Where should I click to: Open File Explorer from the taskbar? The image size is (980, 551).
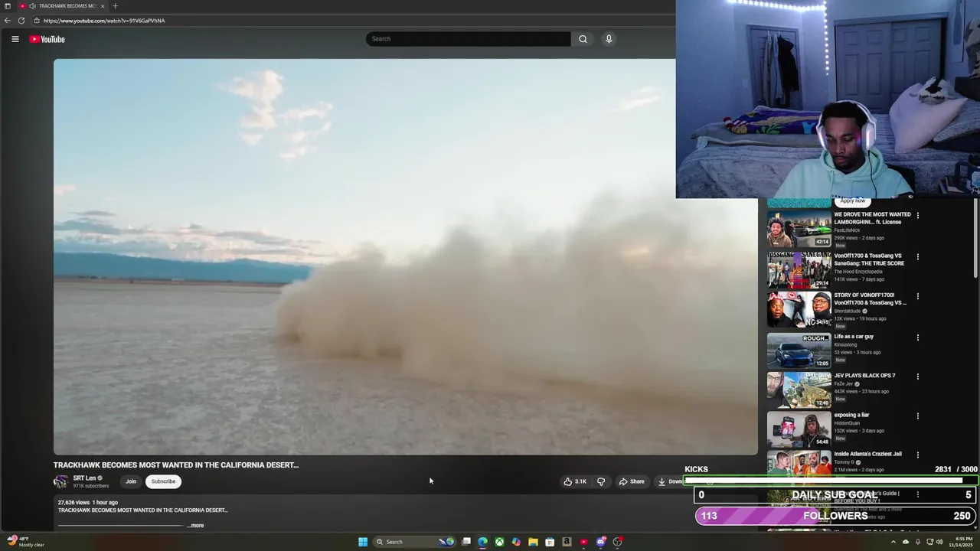click(x=533, y=542)
